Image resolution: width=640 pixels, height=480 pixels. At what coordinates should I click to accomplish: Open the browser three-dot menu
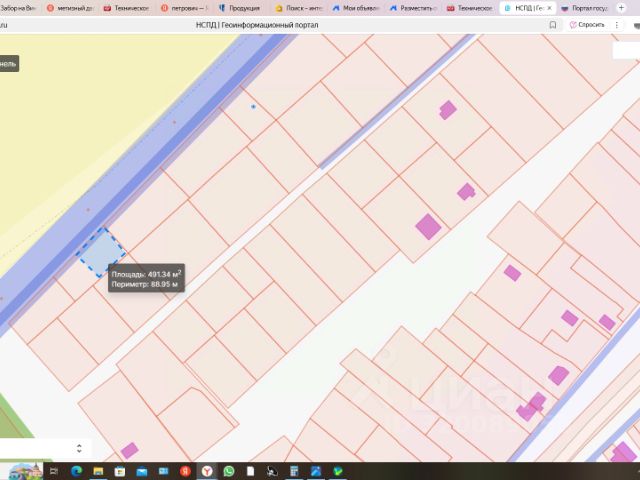click(617, 25)
